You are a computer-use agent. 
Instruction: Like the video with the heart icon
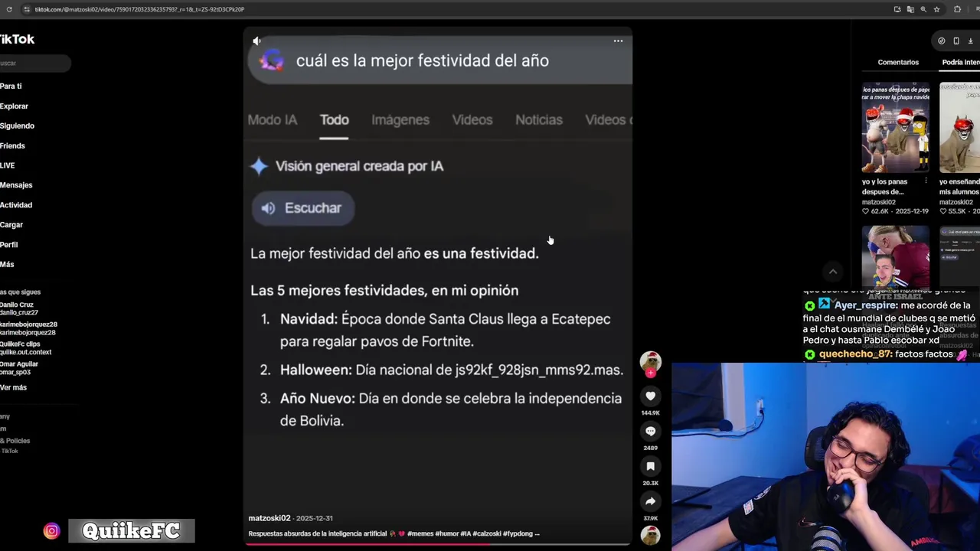tap(650, 396)
